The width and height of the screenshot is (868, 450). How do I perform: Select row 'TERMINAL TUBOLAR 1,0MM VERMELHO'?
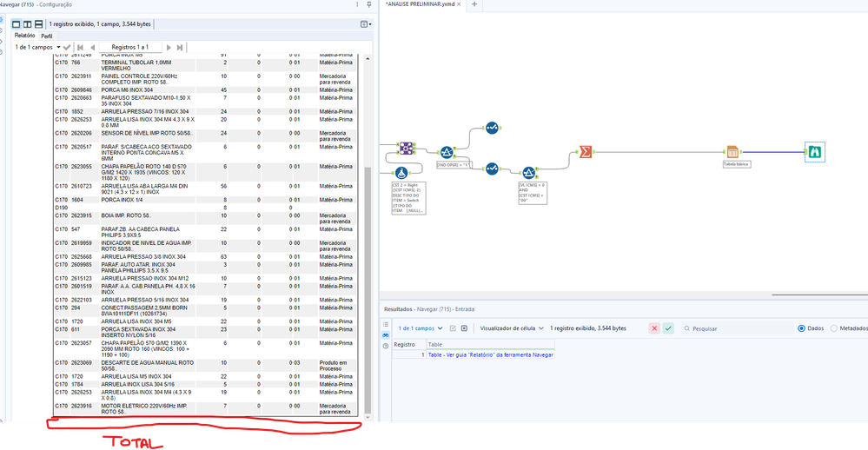pos(205,65)
